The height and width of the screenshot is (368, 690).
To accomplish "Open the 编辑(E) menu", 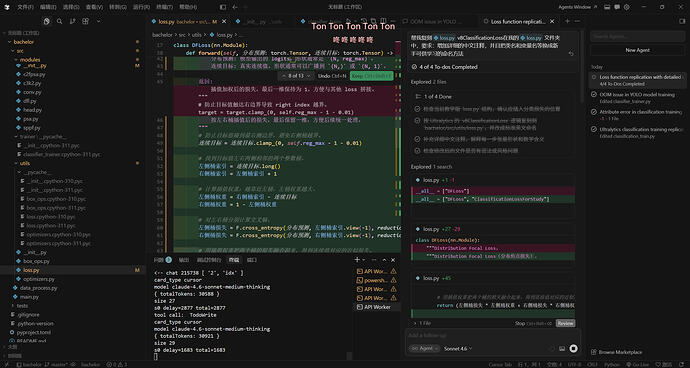I will click(x=49, y=7).
